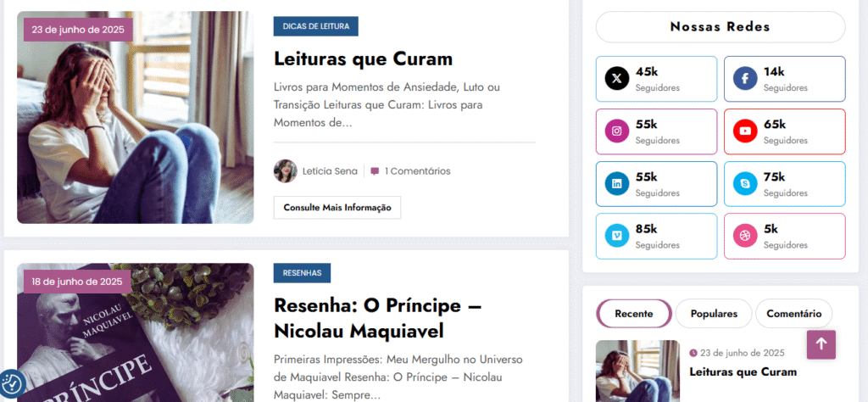Select the Recente tab
This screenshot has height=402, width=868.
point(634,314)
